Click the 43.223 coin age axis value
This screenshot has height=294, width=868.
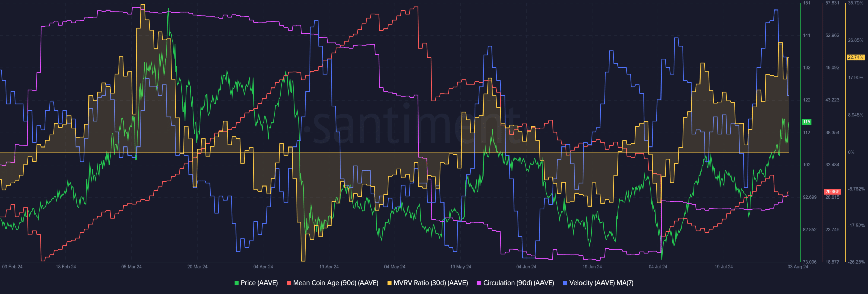[832, 100]
